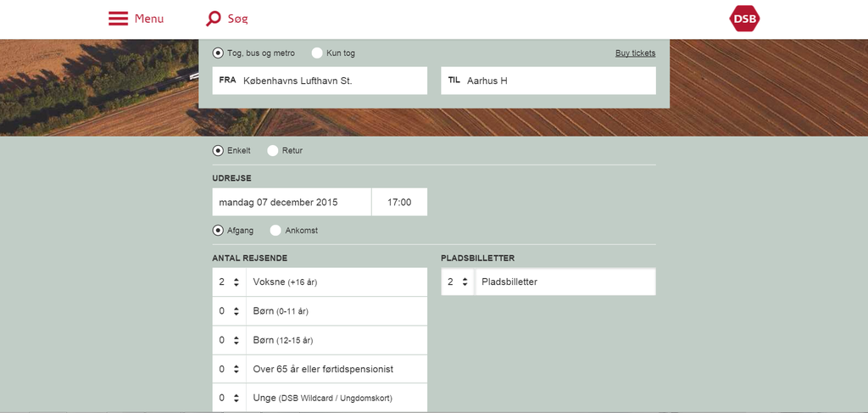This screenshot has width=868, height=413.
Task: Edit FRA field Københavns Lufthavn St.
Action: [320, 81]
